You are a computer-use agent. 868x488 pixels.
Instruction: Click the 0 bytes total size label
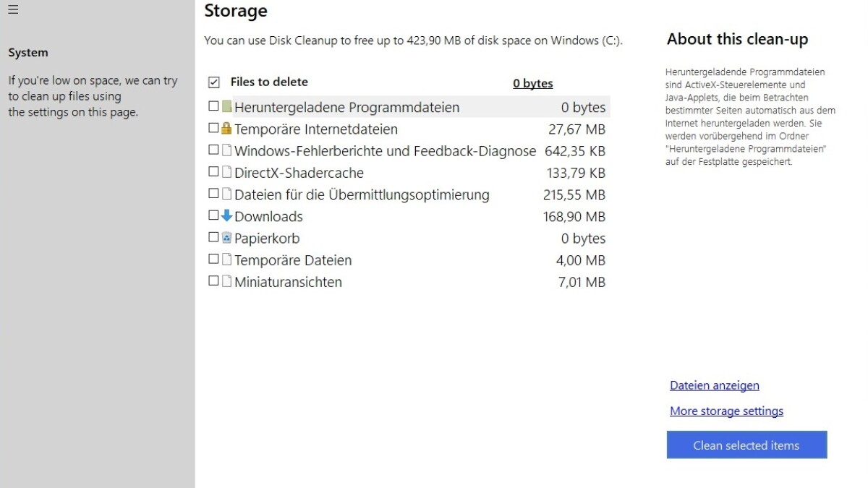pyautogui.click(x=533, y=83)
